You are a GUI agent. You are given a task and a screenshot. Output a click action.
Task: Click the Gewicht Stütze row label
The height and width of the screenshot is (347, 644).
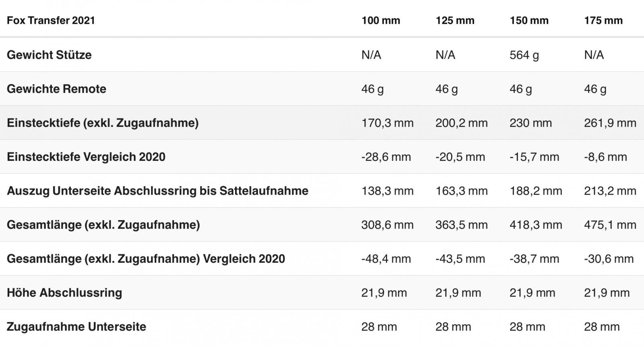pyautogui.click(x=49, y=55)
